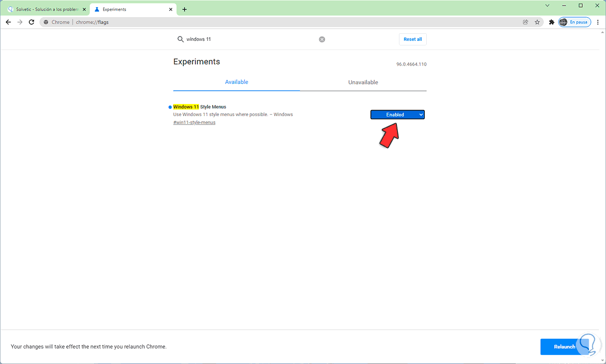Image resolution: width=606 pixels, height=364 pixels.
Task: Switch to the Available tab
Action: pyautogui.click(x=236, y=82)
